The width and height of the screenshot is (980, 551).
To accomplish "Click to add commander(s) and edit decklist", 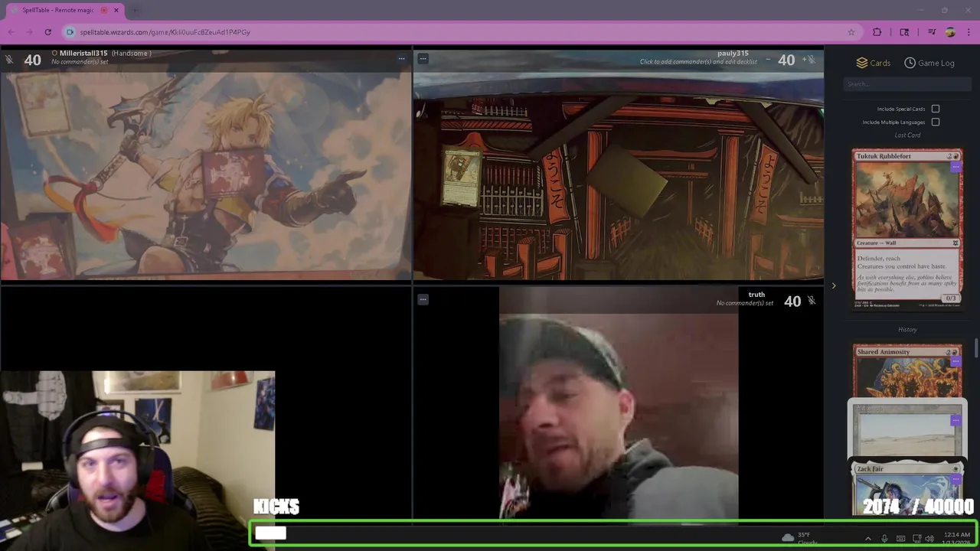I will click(x=698, y=62).
